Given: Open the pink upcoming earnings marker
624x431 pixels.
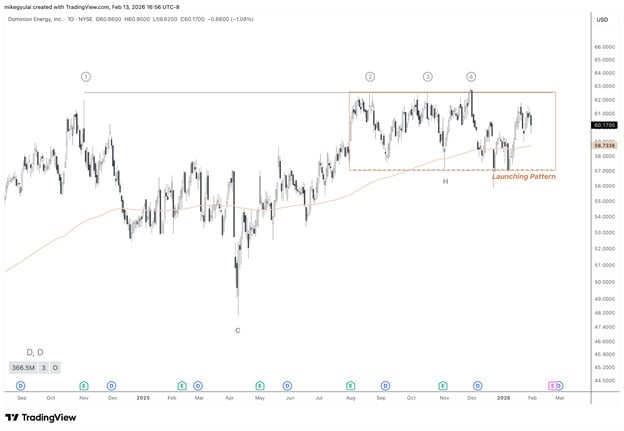Looking at the screenshot, I should tap(552, 386).
